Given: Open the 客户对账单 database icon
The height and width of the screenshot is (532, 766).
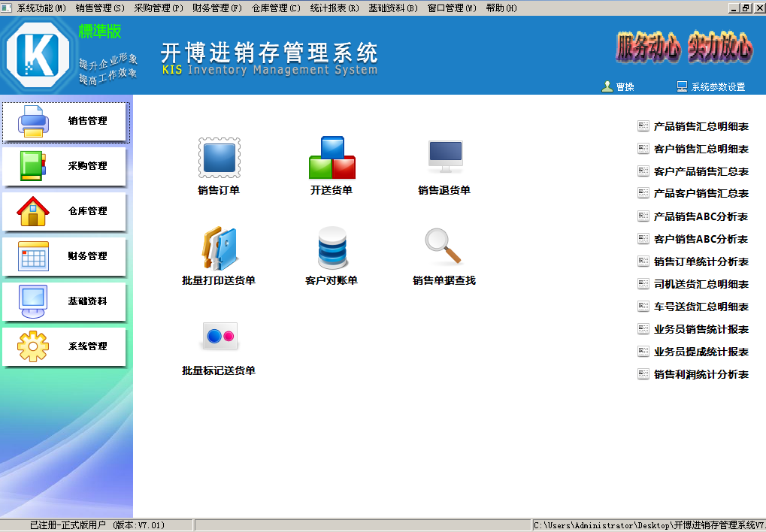Looking at the screenshot, I should click(332, 248).
